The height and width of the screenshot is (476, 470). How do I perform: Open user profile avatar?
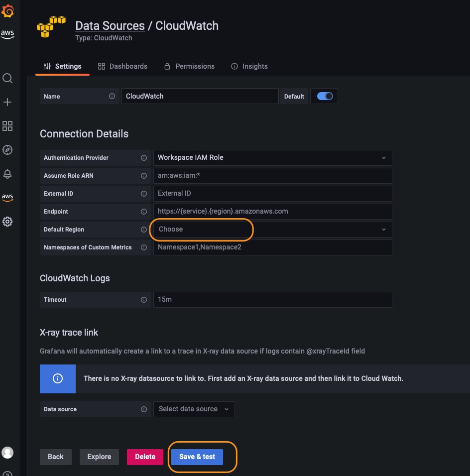tap(7, 453)
